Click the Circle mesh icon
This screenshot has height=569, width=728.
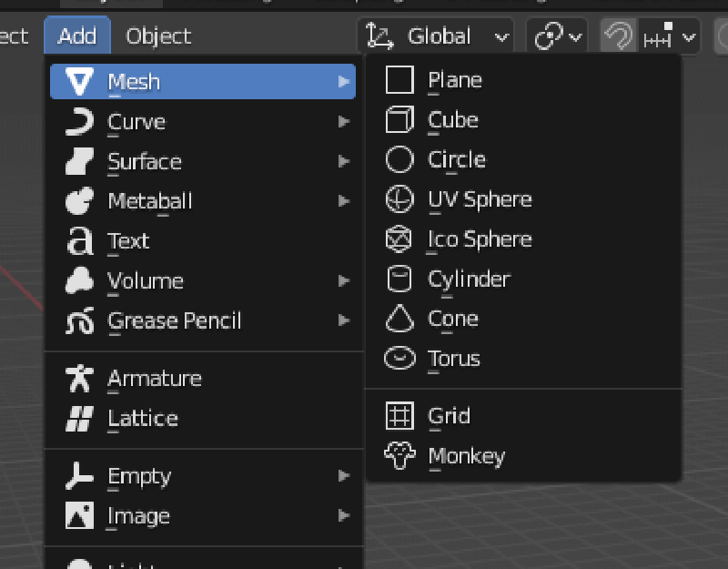point(399,160)
